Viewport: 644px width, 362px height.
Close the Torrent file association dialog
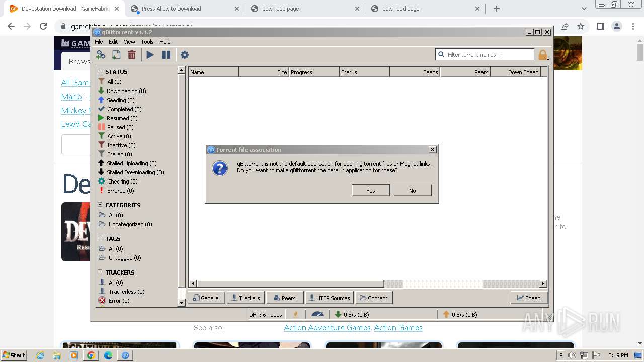(432, 149)
